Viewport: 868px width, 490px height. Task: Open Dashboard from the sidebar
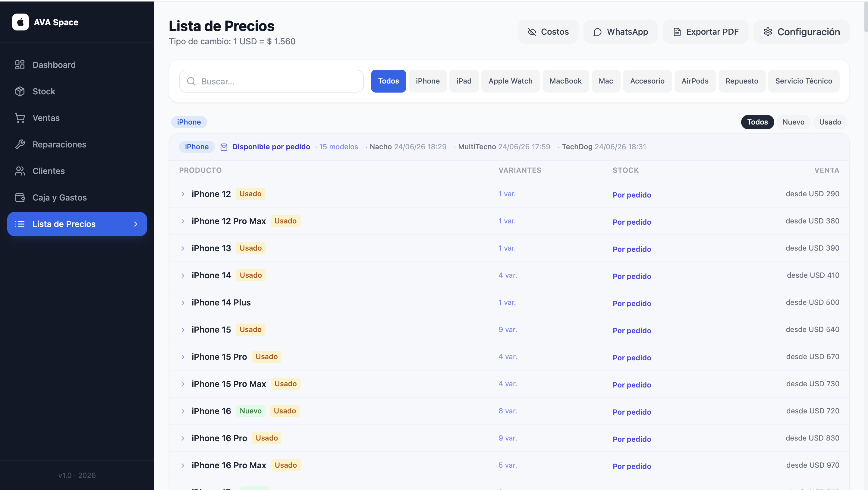(x=77, y=65)
